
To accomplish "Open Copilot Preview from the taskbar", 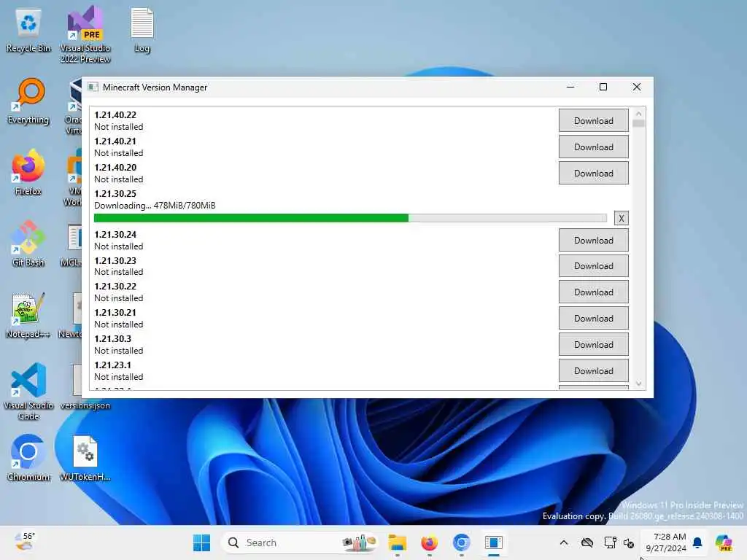I will 724,542.
